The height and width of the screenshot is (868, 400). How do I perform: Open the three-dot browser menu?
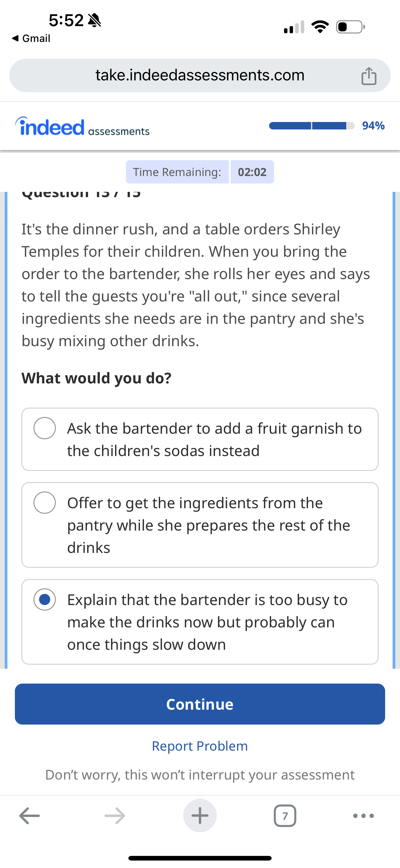point(364,816)
